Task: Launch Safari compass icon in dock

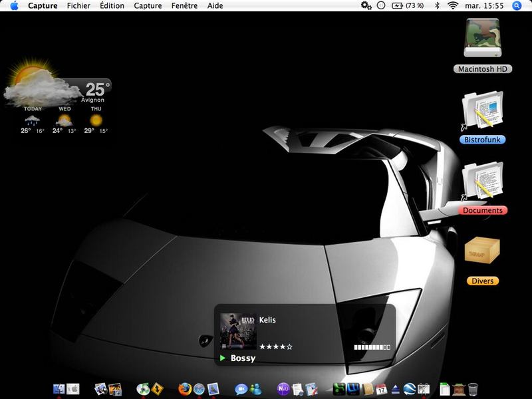Action: [199, 388]
